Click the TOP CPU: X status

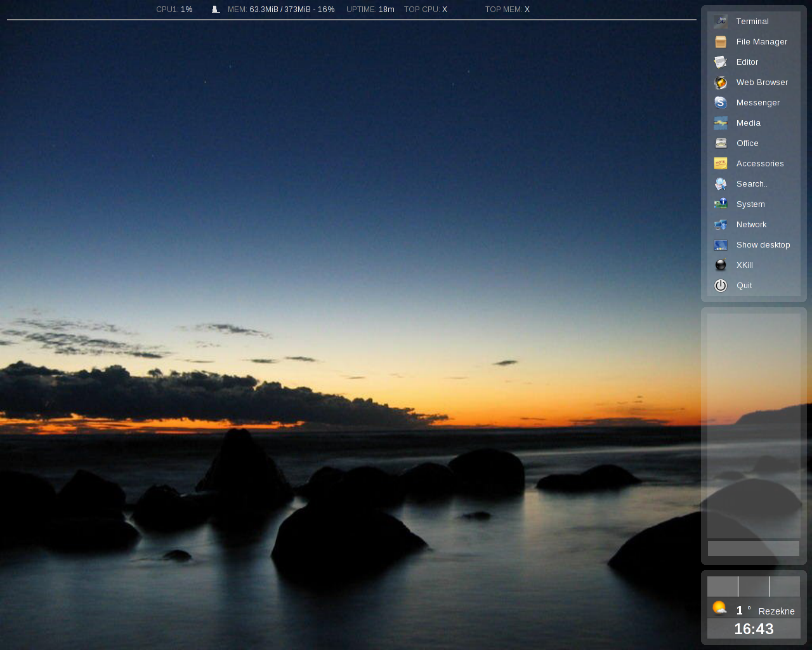426,10
